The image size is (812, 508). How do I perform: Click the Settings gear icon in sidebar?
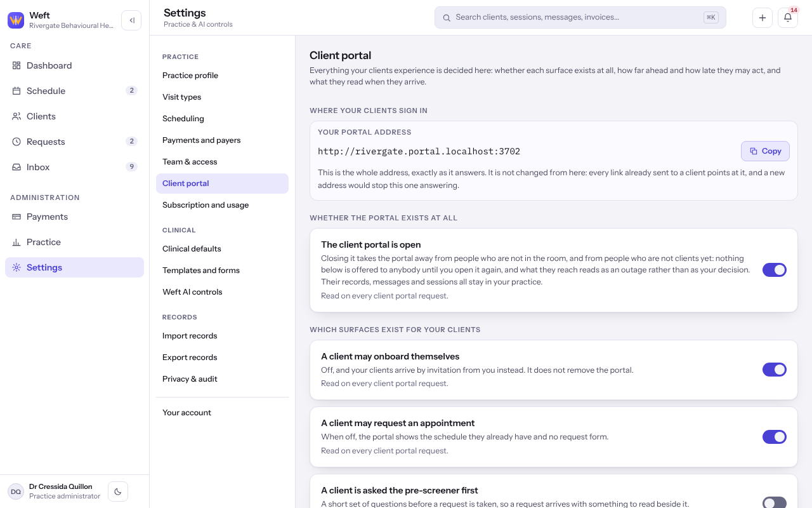(16, 267)
